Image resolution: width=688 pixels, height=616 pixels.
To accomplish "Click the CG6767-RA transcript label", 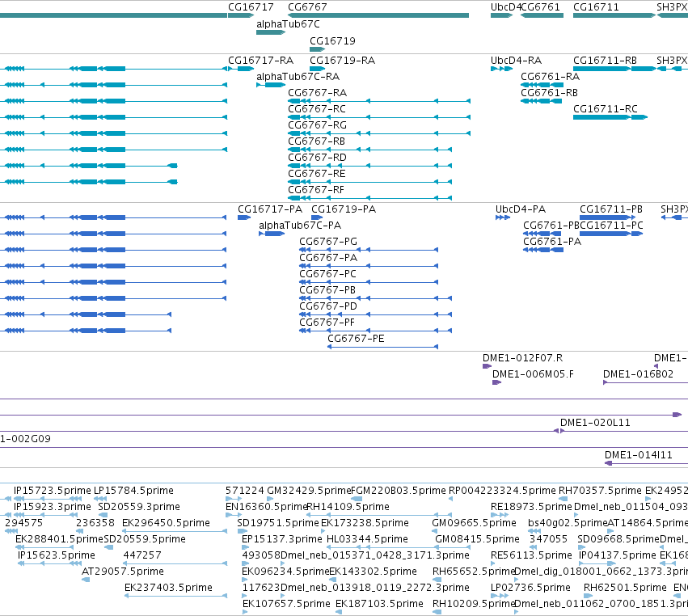I will (317, 93).
